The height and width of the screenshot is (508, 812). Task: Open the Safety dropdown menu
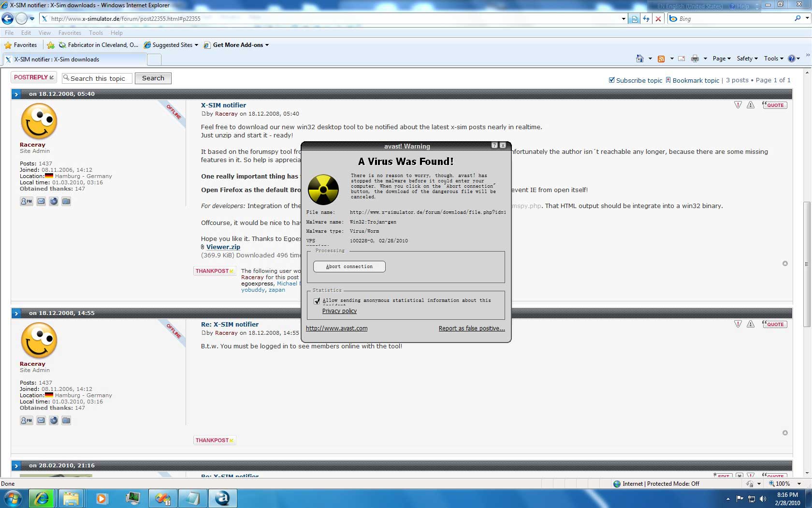pyautogui.click(x=747, y=59)
